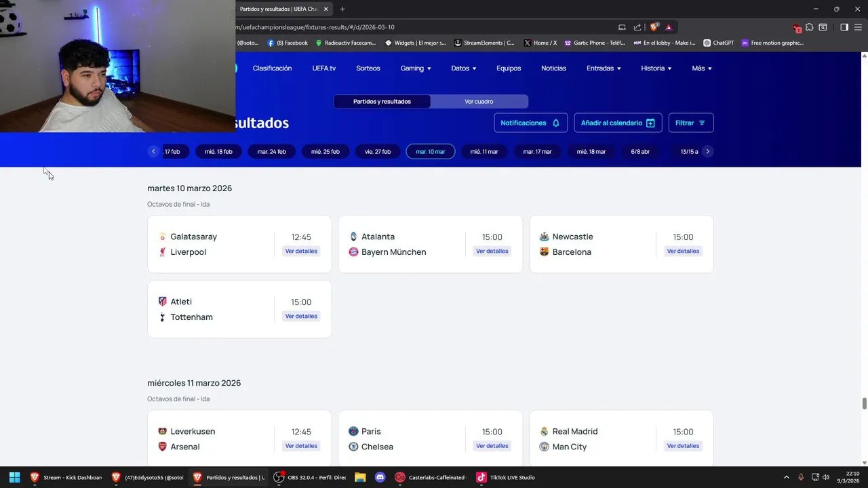Expand the Historia dropdown menu
This screenshot has height=488, width=868.
[656, 68]
